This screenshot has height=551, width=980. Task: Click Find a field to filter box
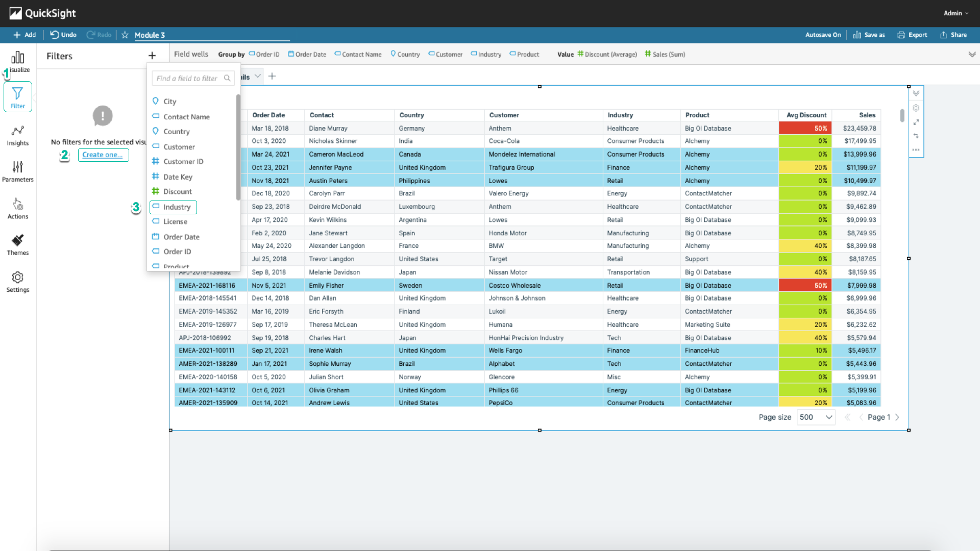click(x=193, y=78)
